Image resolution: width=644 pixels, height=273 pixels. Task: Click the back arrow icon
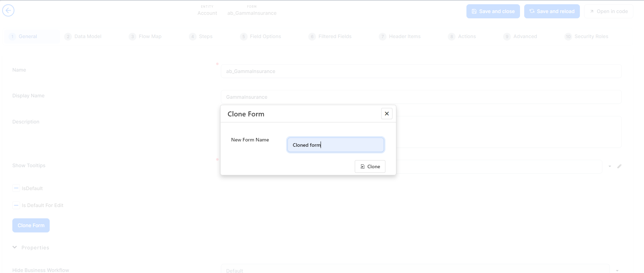pyautogui.click(x=8, y=11)
